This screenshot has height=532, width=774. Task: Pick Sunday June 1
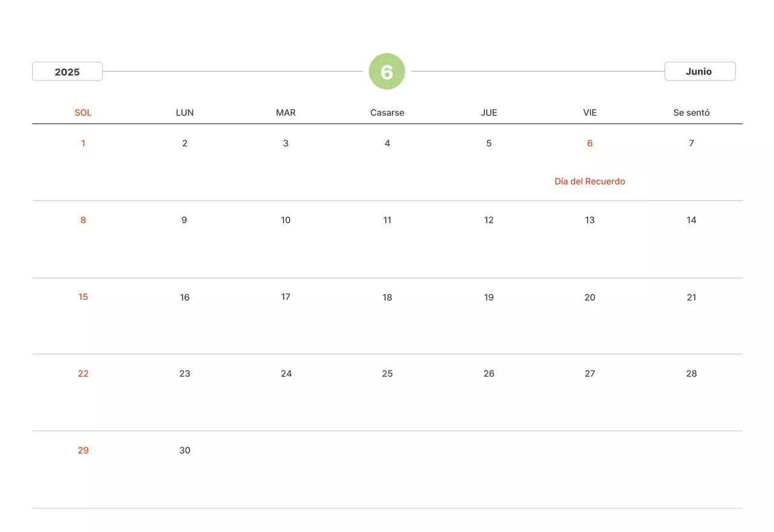tap(83, 143)
